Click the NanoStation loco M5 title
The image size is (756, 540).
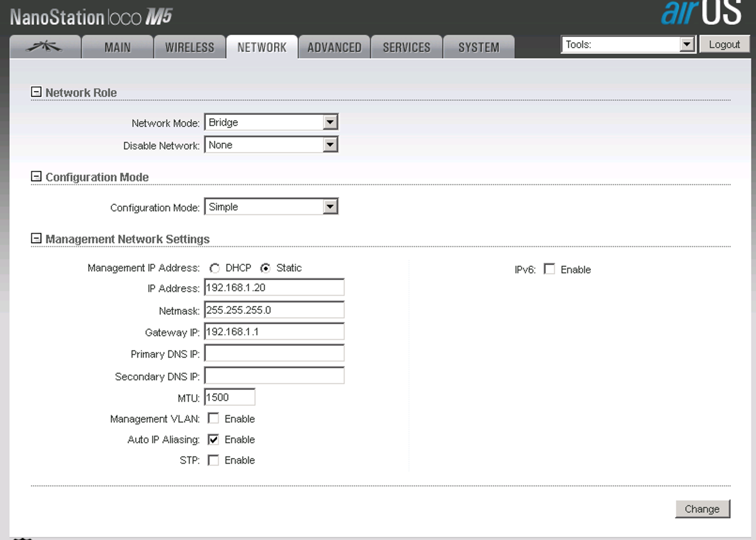[x=91, y=17]
